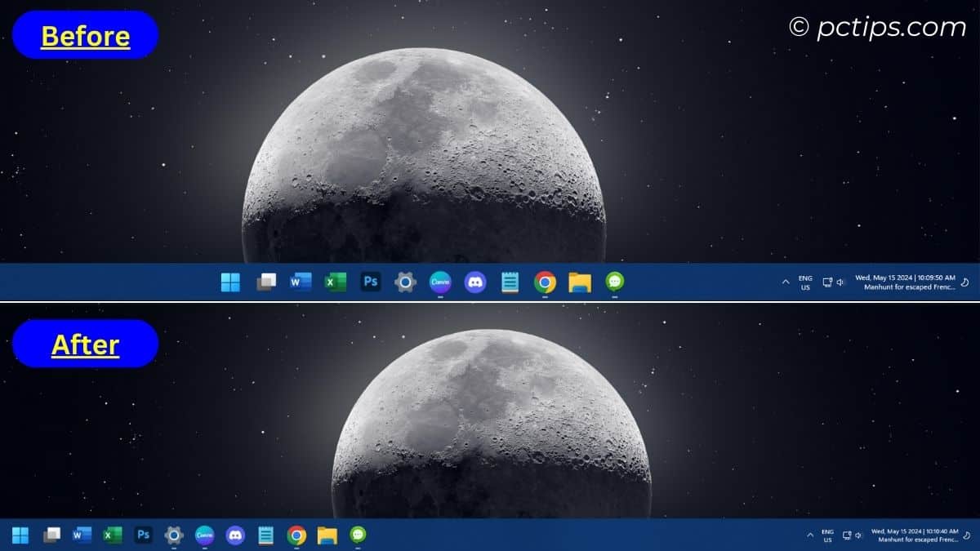Viewport: 980px width, 551px height.
Task: Open Photoshop in the After taskbar
Action: (x=144, y=535)
